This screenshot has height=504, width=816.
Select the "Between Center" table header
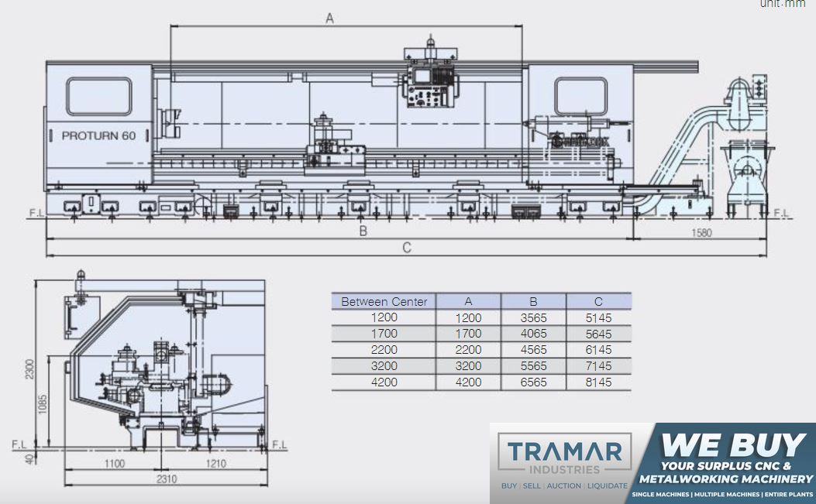click(x=384, y=302)
